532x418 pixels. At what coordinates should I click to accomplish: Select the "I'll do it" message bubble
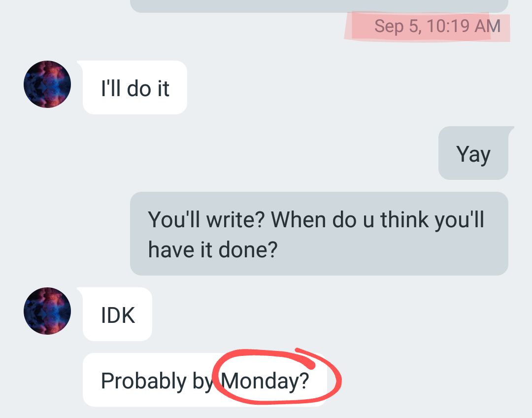point(134,88)
